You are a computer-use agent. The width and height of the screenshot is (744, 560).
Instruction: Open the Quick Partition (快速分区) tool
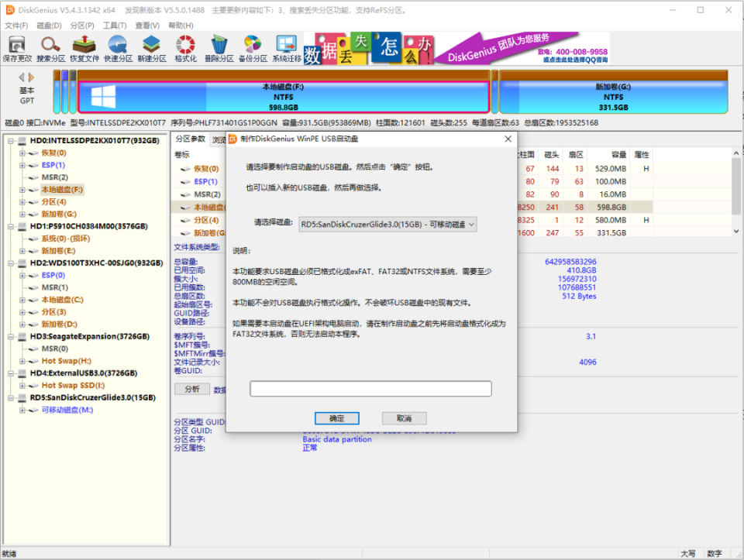(x=118, y=48)
